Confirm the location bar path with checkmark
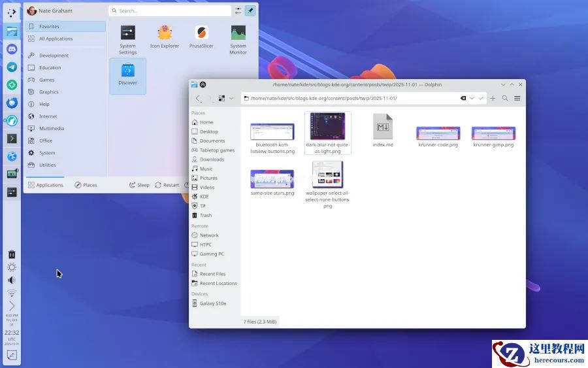 pyautogui.click(x=481, y=99)
